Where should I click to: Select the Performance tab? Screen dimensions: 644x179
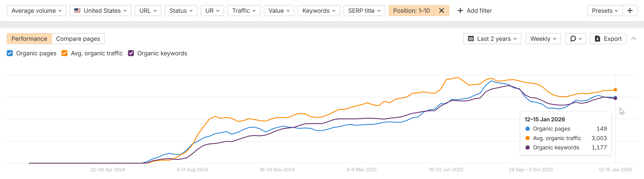(x=29, y=39)
